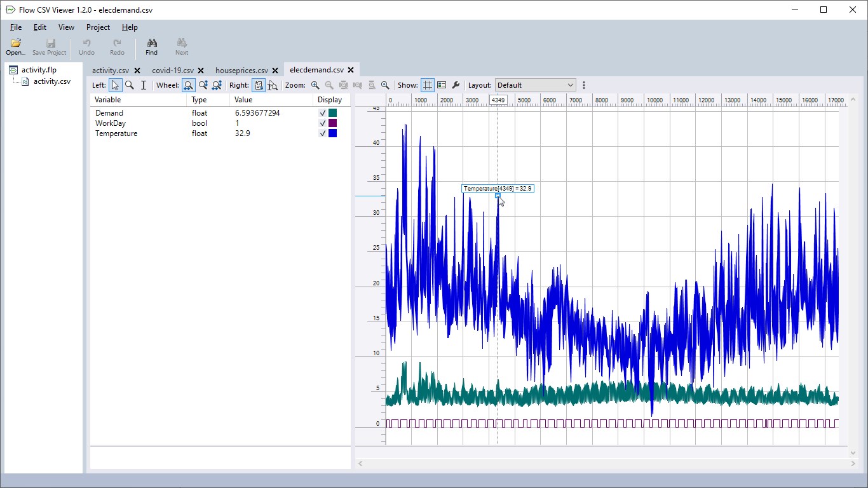Choose the Right-button magnifier mode icon
Viewport: 868px width, 488px height.
pos(273,85)
